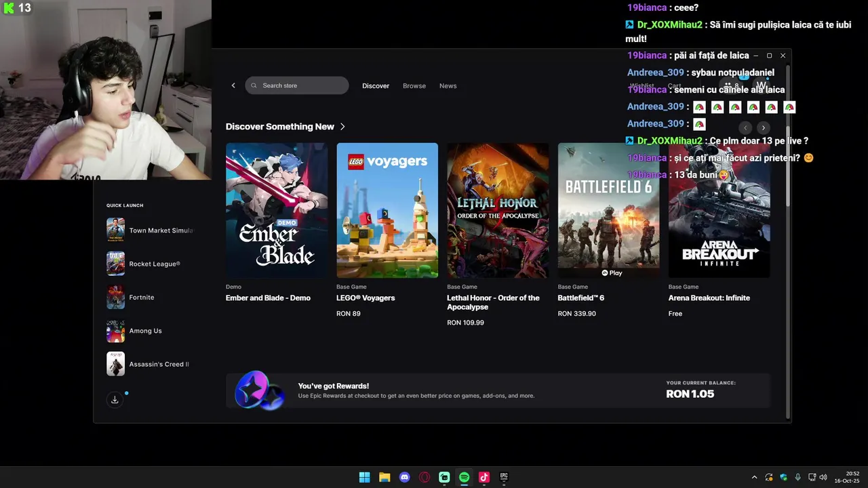This screenshot has height=488, width=868.
Task: Click the 'Arena Breakout: Infinite' title text
Action: pos(709,298)
